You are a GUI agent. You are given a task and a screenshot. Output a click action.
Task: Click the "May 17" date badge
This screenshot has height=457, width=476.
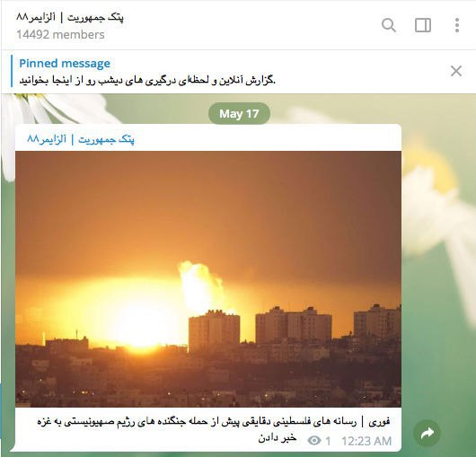pyautogui.click(x=239, y=113)
